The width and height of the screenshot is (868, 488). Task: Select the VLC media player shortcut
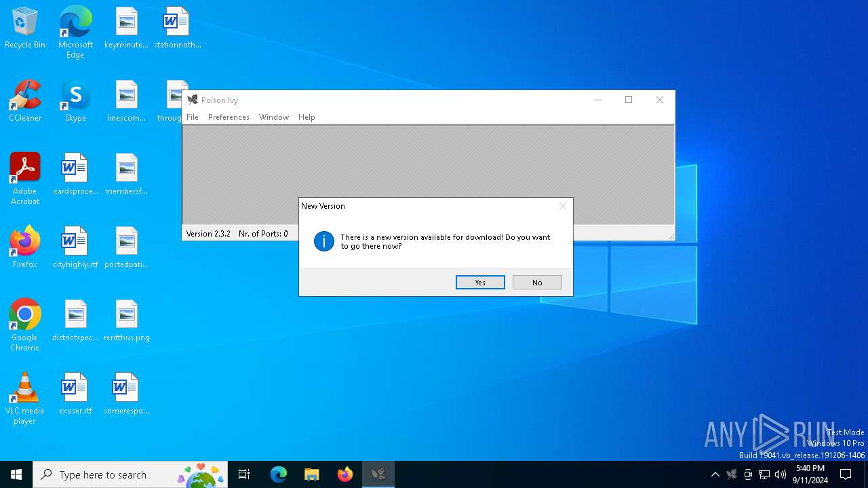[x=25, y=399]
